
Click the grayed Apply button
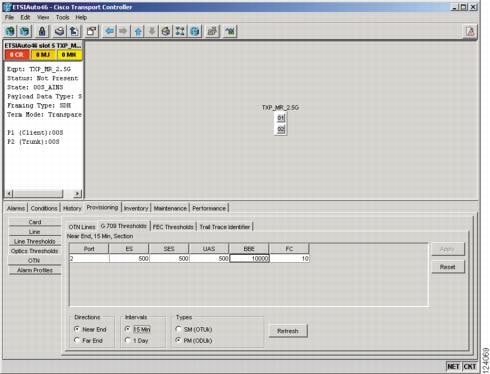pos(448,249)
